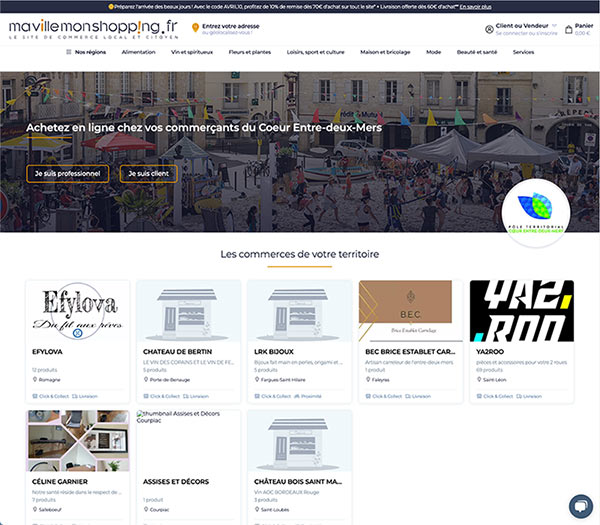The height and width of the screenshot is (525, 600).
Task: Click the Je suis professionnel button
Action: click(68, 174)
